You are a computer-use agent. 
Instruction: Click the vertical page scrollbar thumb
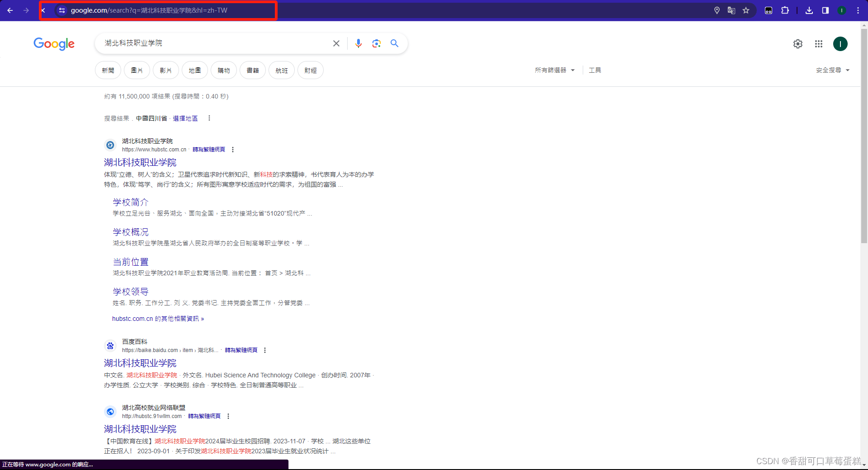[x=864, y=136]
